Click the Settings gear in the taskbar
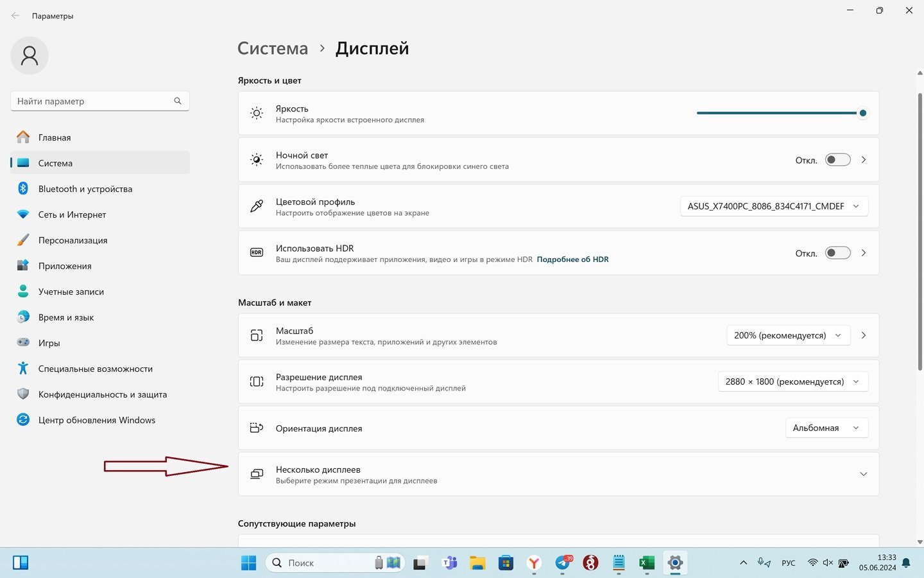Image resolution: width=924 pixels, height=578 pixels. [x=675, y=563]
